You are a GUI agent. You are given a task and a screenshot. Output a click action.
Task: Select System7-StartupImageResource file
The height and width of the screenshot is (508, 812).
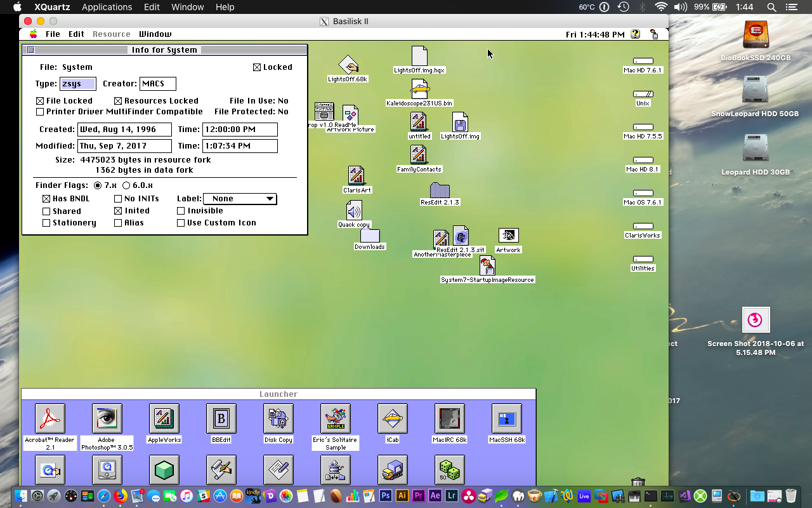click(487, 266)
